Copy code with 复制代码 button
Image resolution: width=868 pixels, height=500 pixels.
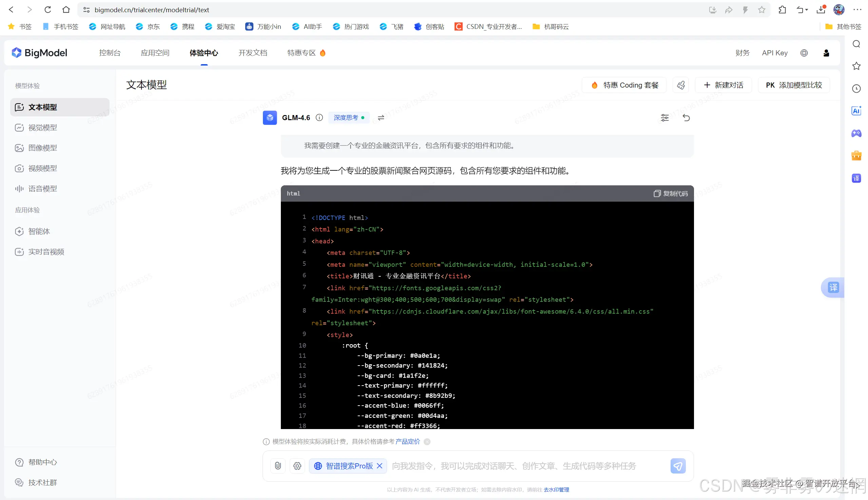point(670,194)
